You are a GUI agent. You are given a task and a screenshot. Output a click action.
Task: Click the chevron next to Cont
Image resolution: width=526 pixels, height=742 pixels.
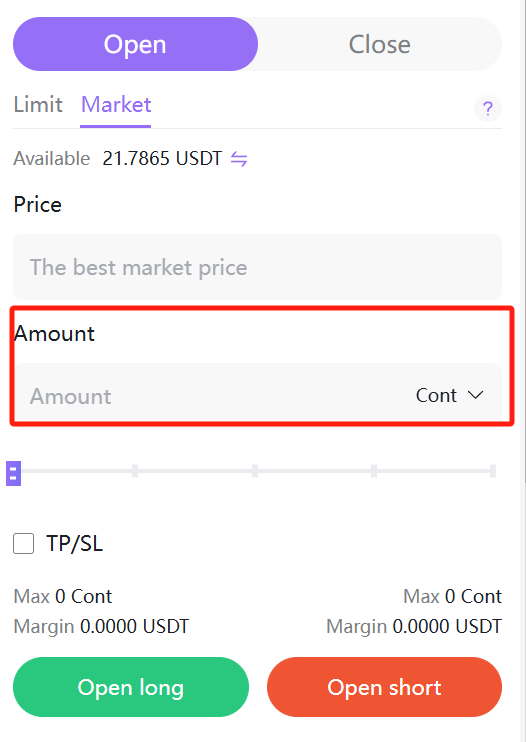475,395
